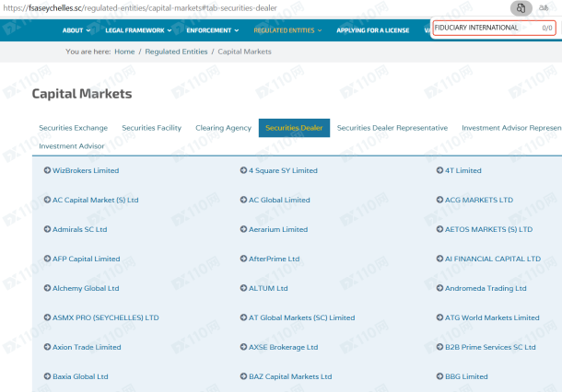
Task: Click arrow icon beside ASMX PRO (SEYCHELLES) LTD
Action: tap(47, 317)
